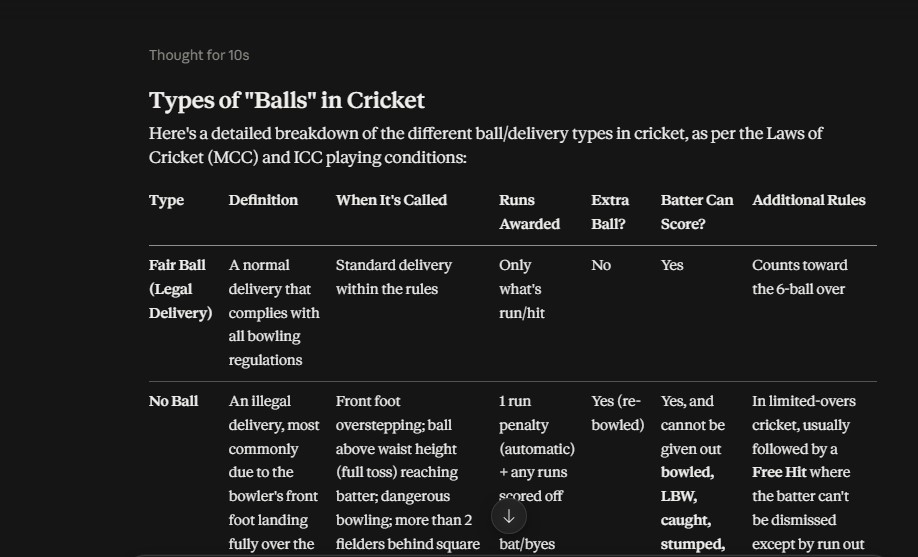Click the "Yes (re-bowled)" cell
Viewport: 918px width, 557px height.
point(618,413)
